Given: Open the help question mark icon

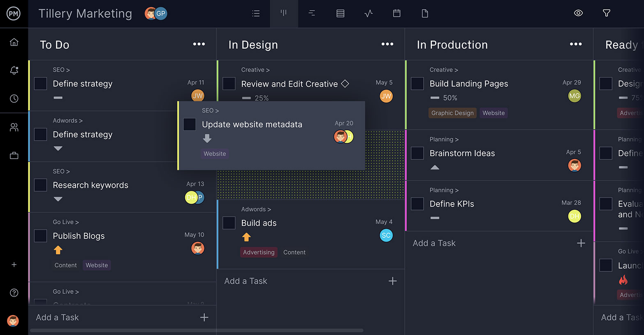Looking at the screenshot, I should click(x=14, y=293).
